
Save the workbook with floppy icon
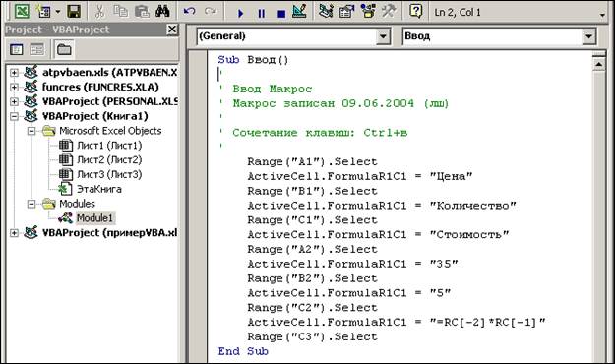(x=74, y=12)
